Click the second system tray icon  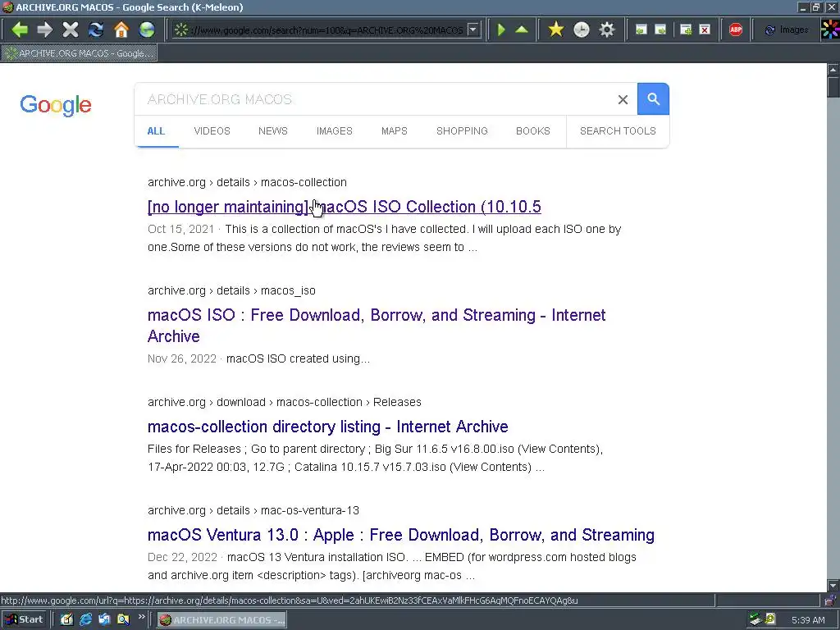(770, 620)
